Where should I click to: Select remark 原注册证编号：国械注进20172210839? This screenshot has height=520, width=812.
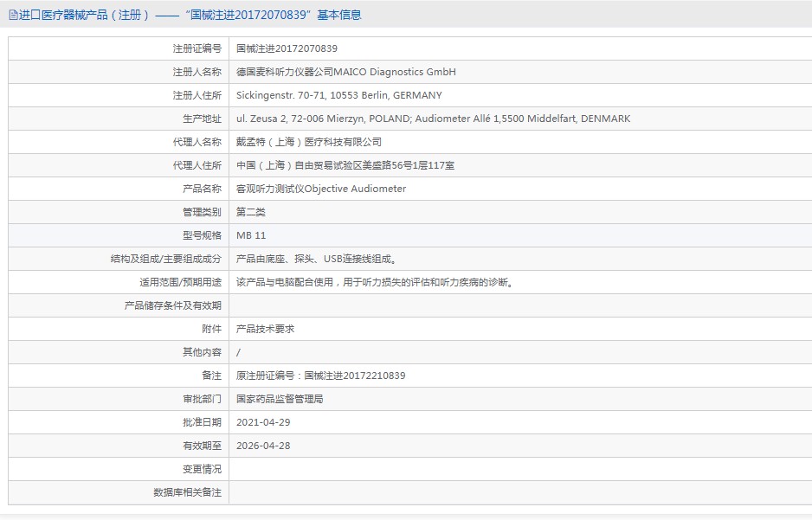[x=320, y=376]
